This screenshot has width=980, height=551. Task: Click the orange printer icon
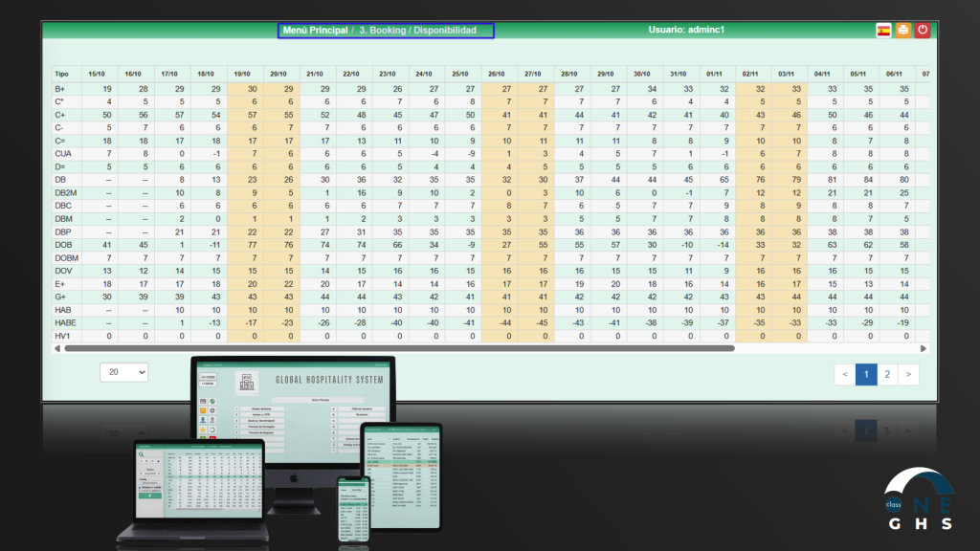point(902,31)
